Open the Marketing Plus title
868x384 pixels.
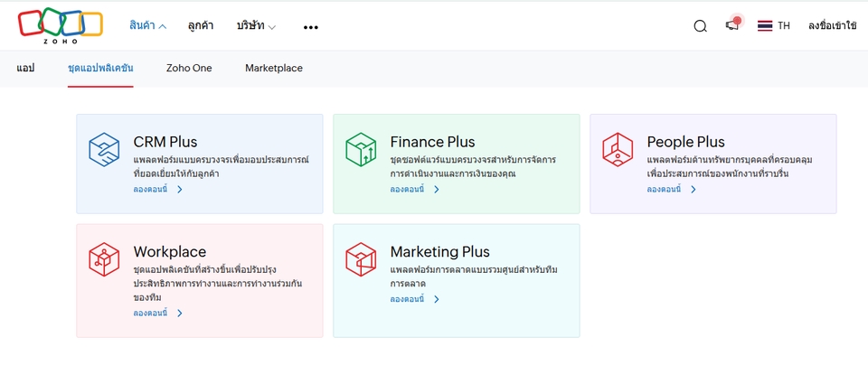tap(440, 252)
